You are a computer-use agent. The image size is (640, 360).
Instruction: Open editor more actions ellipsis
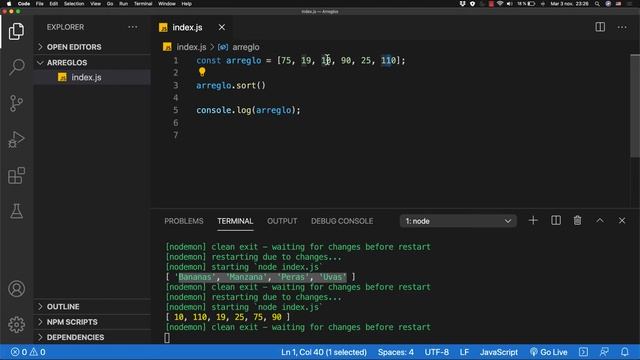pyautogui.click(x=622, y=27)
